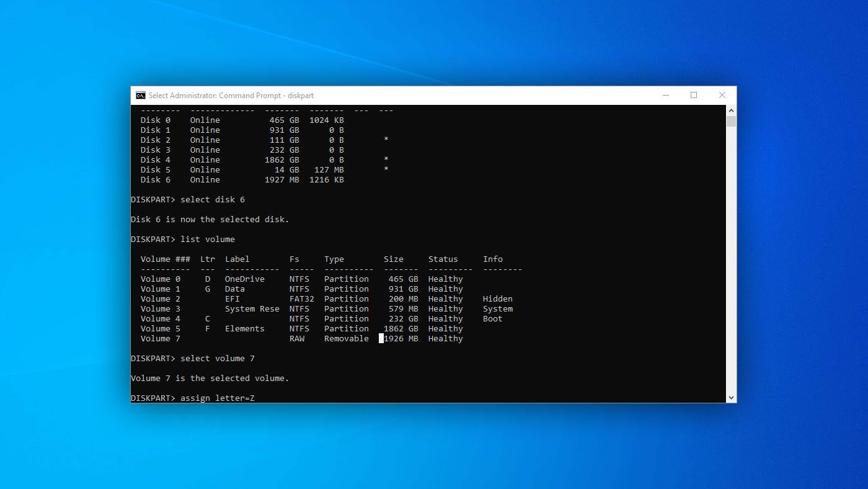The height and width of the screenshot is (489, 868).
Task: Click the 'Hidden' info value
Action: click(x=498, y=299)
